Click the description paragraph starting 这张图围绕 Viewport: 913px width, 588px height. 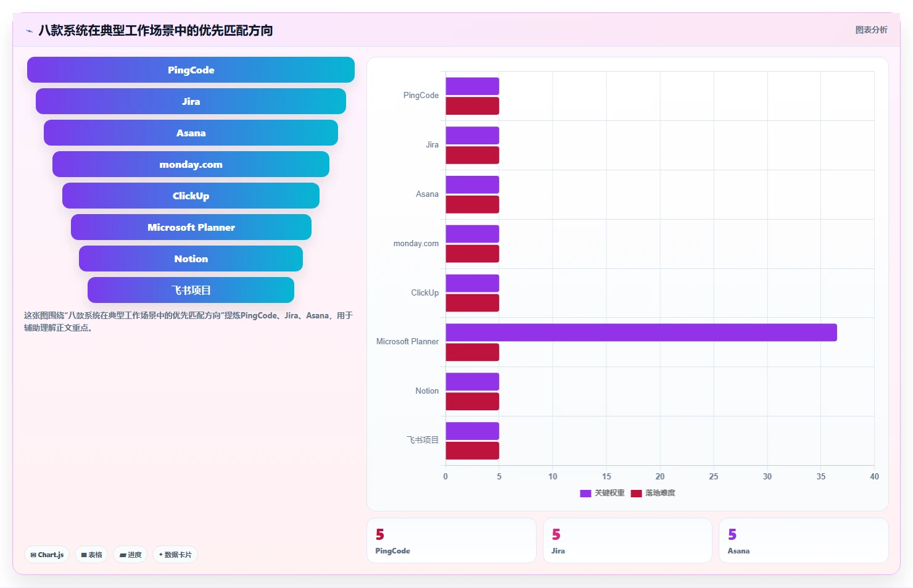coord(188,321)
